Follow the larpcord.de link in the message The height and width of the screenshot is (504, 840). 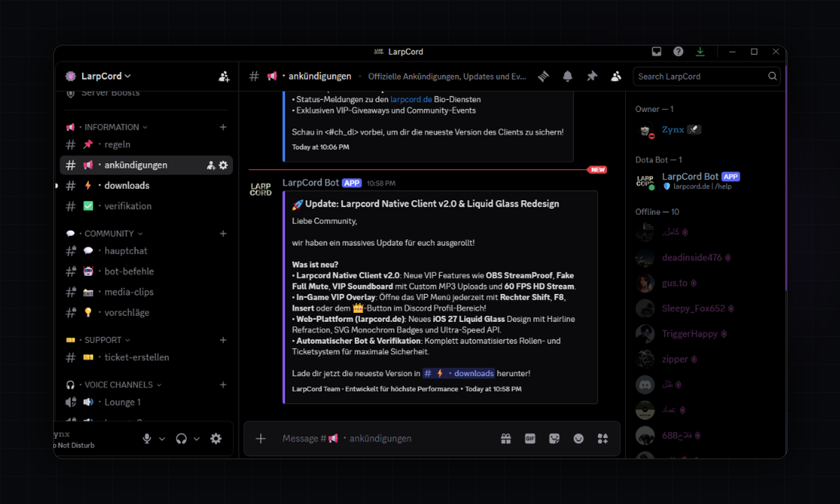pyautogui.click(x=411, y=100)
